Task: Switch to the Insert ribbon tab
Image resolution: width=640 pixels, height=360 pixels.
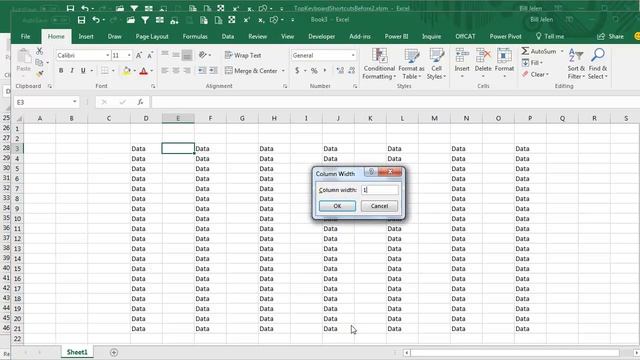Action: pyautogui.click(x=86, y=36)
